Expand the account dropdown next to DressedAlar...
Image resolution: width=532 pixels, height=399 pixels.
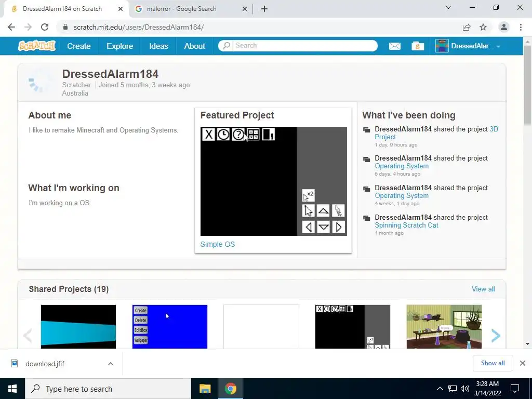pos(498,46)
